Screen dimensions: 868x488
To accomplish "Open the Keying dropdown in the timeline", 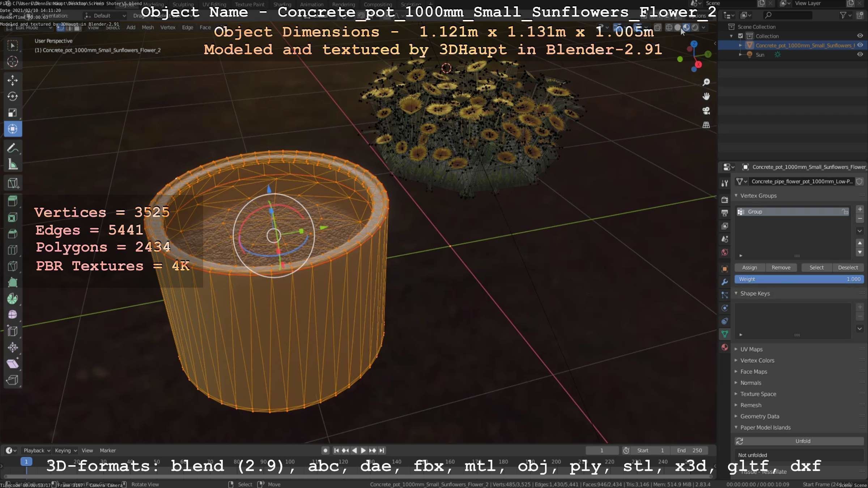I will pos(66,450).
